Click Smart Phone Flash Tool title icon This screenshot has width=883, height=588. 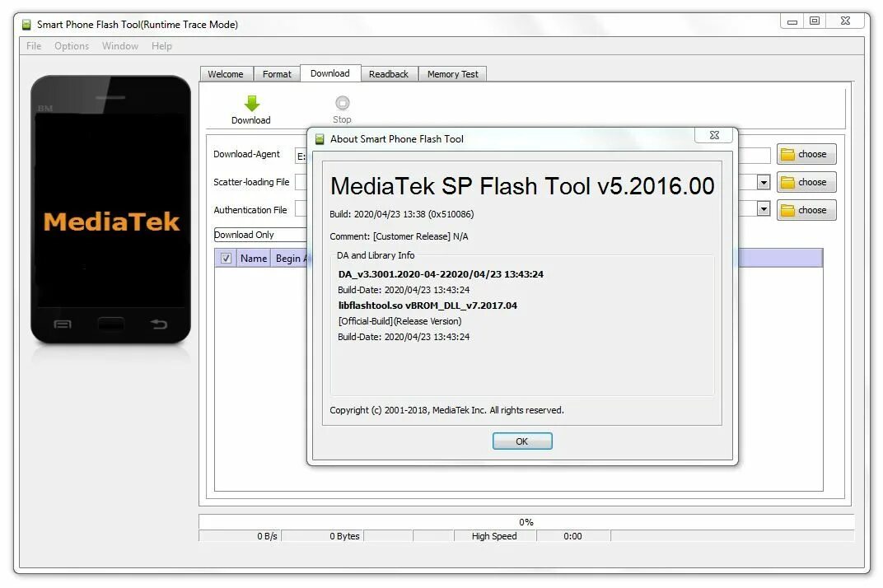coord(26,25)
